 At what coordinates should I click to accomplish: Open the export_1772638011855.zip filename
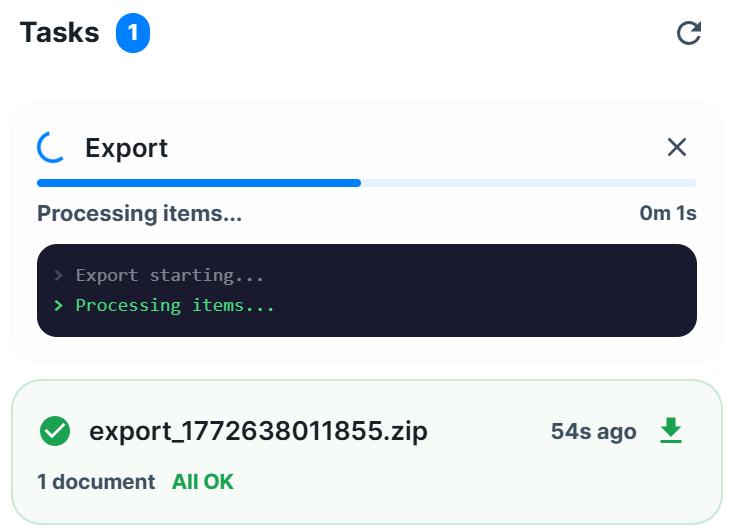tap(258, 431)
